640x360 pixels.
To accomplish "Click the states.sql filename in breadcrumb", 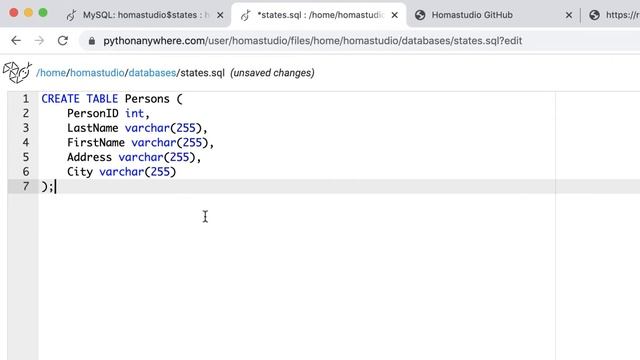I will [x=202, y=73].
